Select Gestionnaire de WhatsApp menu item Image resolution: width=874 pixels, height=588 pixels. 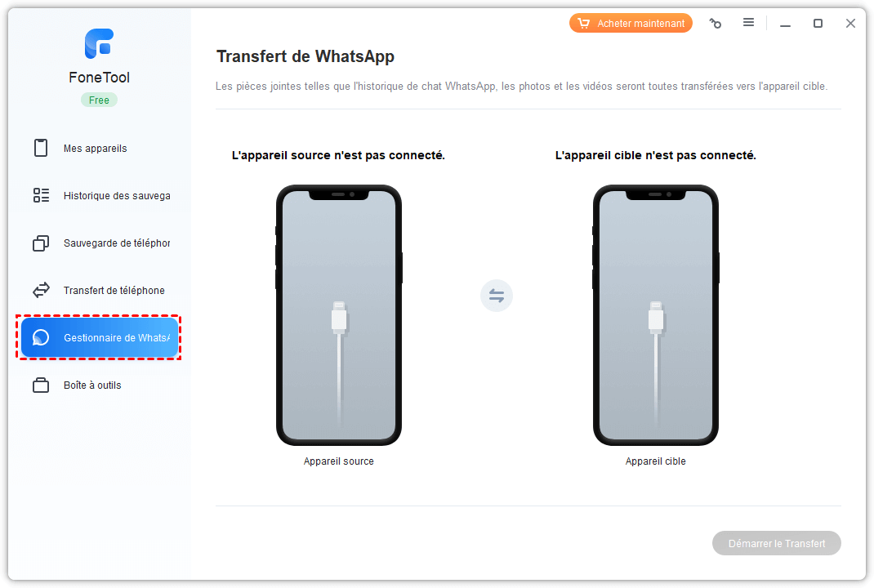(100, 338)
